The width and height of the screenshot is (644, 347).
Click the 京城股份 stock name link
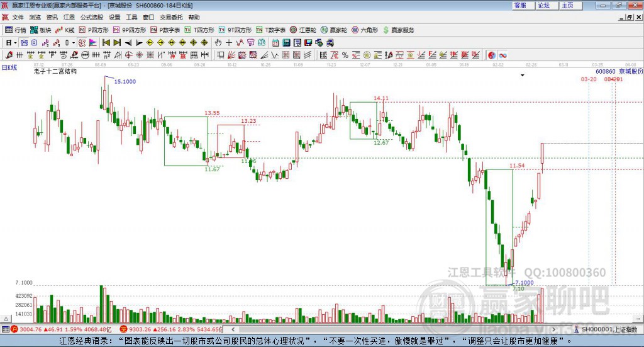click(x=631, y=71)
